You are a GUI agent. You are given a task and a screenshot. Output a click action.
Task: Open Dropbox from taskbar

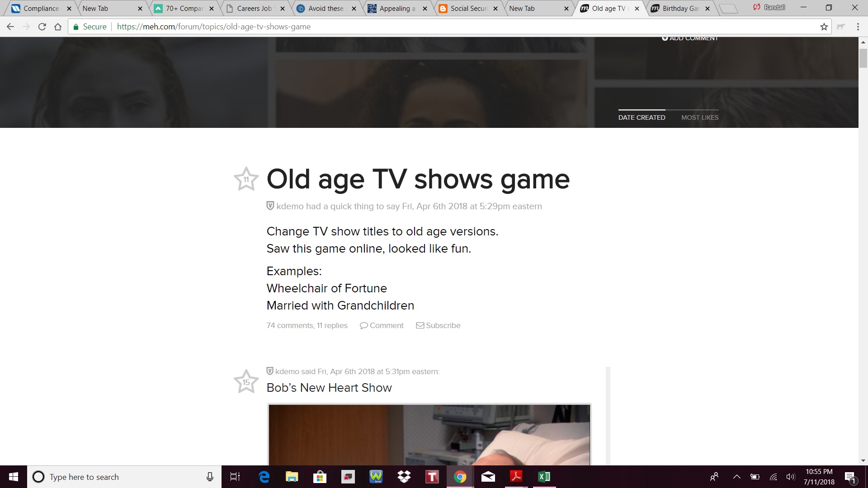[404, 477]
